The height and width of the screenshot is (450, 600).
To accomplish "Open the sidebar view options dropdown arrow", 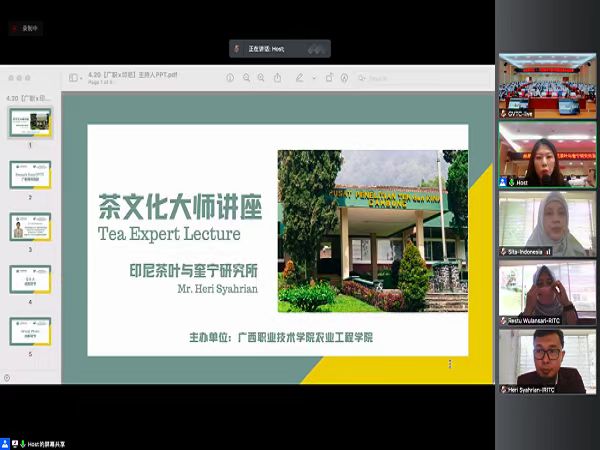I will click(x=83, y=77).
